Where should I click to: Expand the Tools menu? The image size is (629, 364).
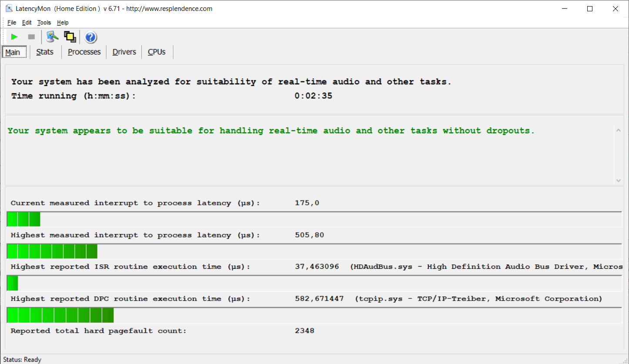[x=44, y=23]
